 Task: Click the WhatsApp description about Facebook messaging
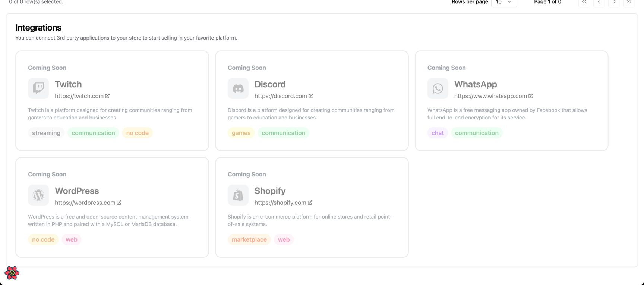point(507,114)
